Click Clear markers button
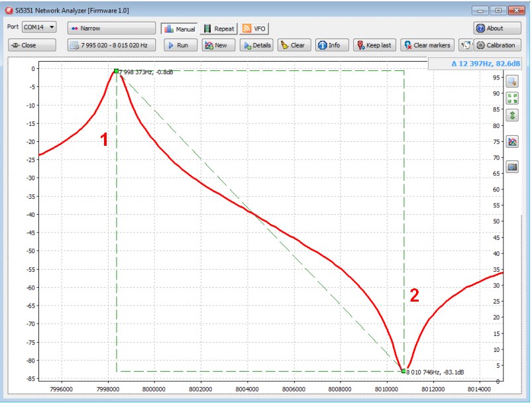The height and width of the screenshot is (403, 532). click(x=427, y=45)
